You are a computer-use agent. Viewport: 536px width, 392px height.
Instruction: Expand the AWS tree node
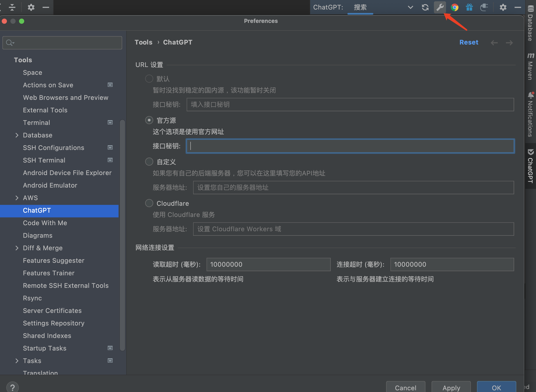(17, 198)
